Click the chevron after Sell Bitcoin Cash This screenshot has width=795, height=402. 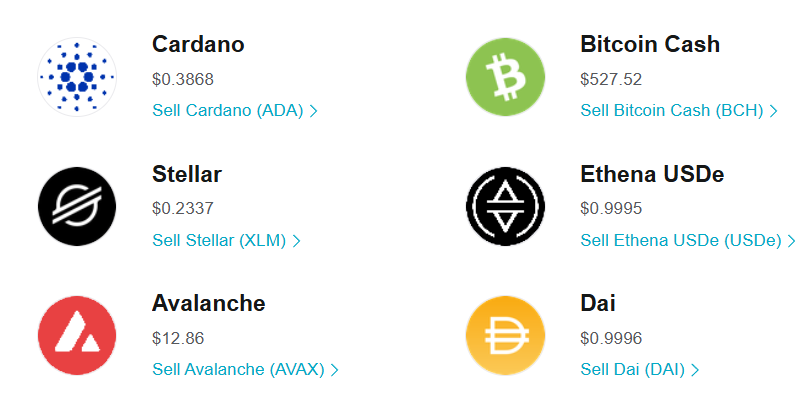click(x=773, y=111)
